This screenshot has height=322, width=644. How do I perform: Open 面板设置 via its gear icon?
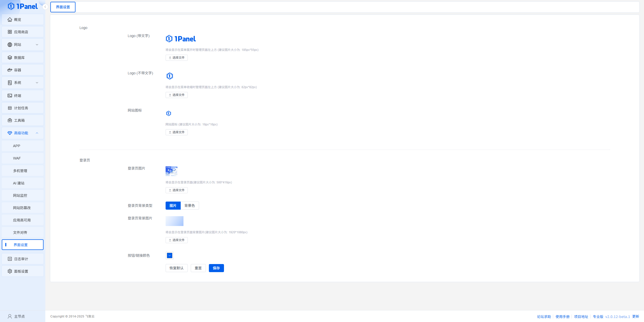click(10, 271)
